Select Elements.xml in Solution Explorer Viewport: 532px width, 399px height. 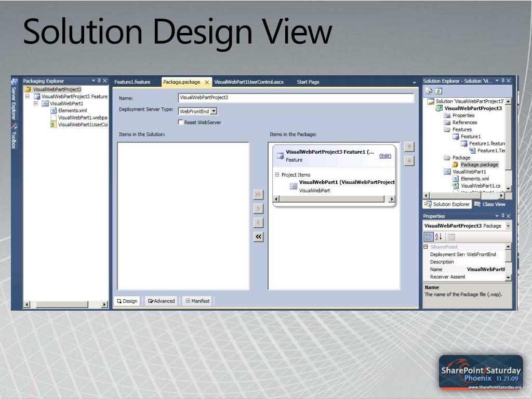coord(475,179)
